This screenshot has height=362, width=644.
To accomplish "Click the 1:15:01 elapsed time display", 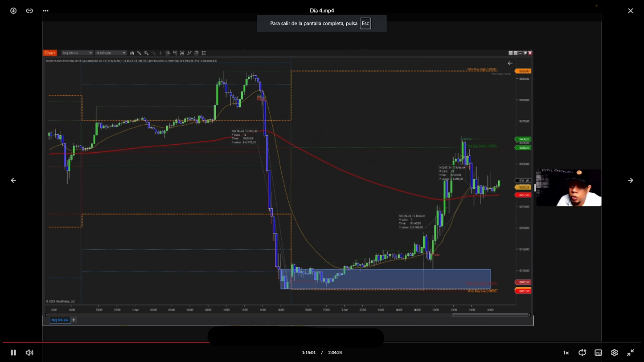I will [309, 353].
